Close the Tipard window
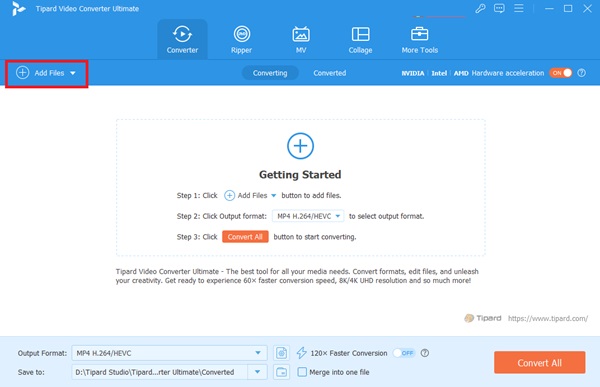The width and height of the screenshot is (600, 387). pyautogui.click(x=587, y=8)
